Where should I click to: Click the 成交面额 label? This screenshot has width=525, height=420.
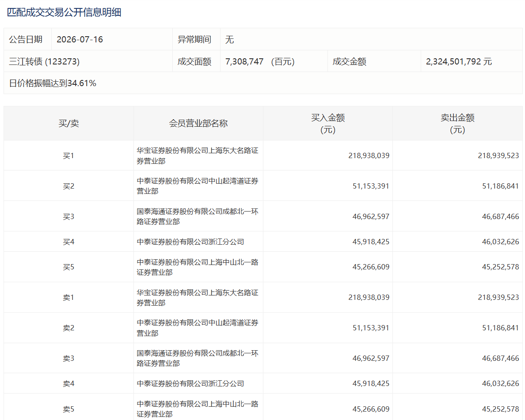pos(194,61)
